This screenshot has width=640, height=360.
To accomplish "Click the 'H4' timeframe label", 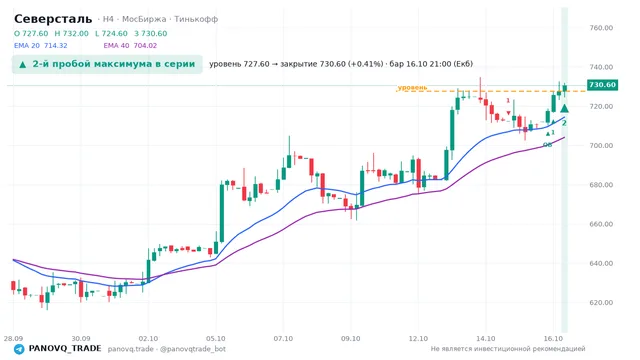I will click(108, 19).
